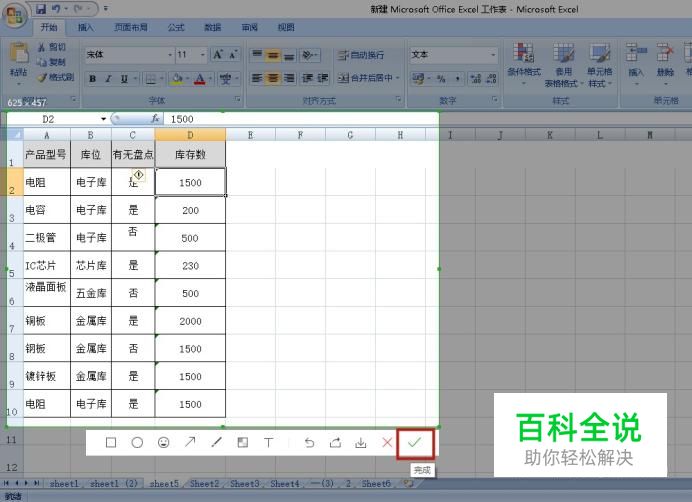Open the sheet5 worksheet tab
The image size is (692, 502).
164,484
